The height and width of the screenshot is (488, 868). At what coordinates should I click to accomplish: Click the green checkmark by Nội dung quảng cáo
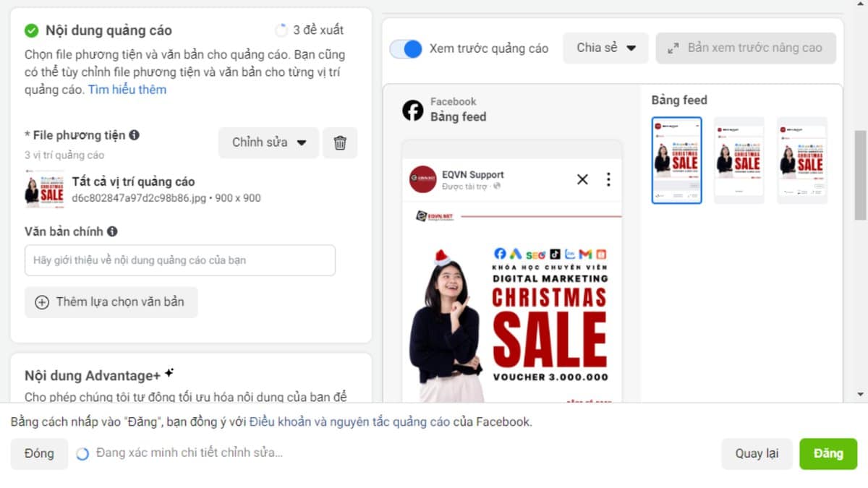[32, 30]
